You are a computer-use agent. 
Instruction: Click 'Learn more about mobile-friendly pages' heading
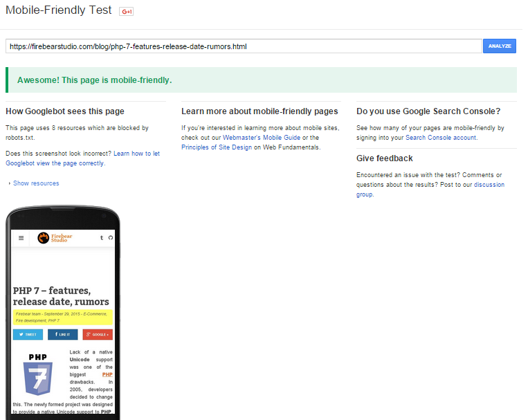[x=260, y=111]
